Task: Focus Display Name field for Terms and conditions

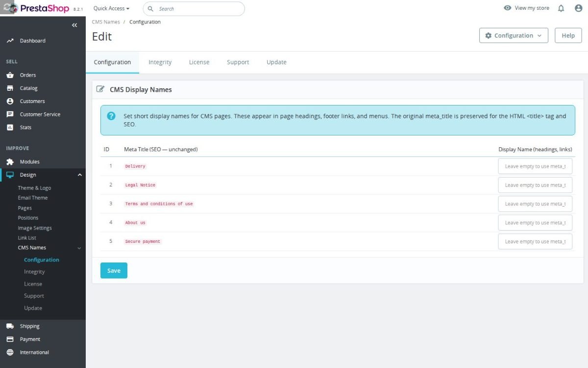Action: click(535, 204)
